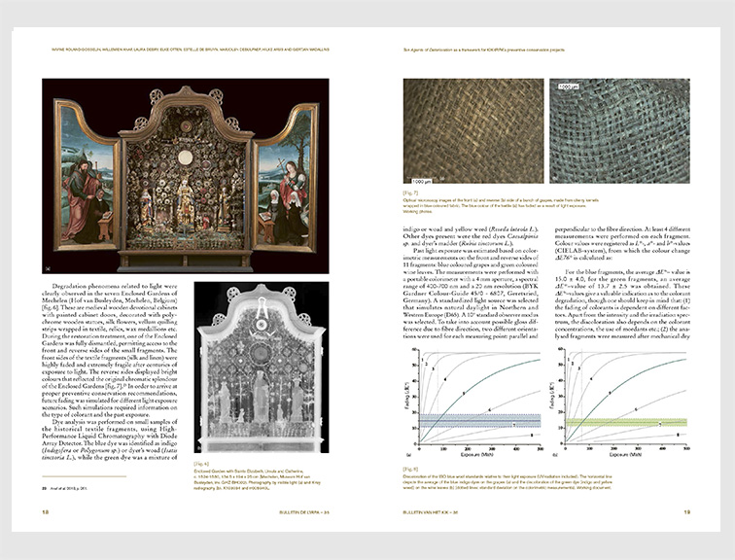Image resolution: width=735 pixels, height=560 pixels.
Task: Click the paragraph starting "For the blue fragments"
Action: (x=622, y=303)
